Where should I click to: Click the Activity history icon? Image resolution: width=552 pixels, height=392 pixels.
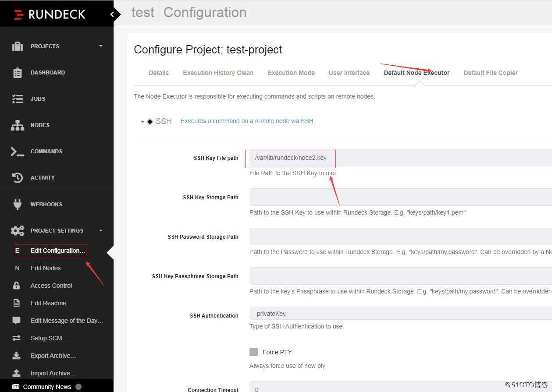17,177
